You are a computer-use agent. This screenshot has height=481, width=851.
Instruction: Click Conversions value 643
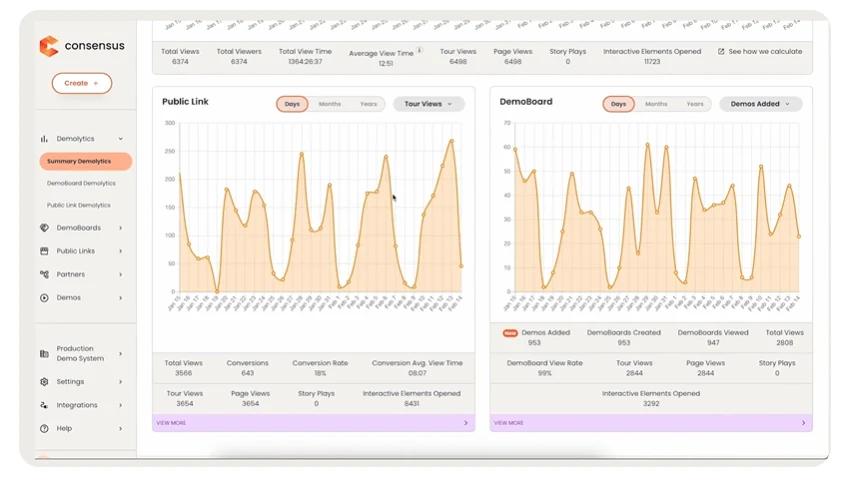click(x=247, y=373)
